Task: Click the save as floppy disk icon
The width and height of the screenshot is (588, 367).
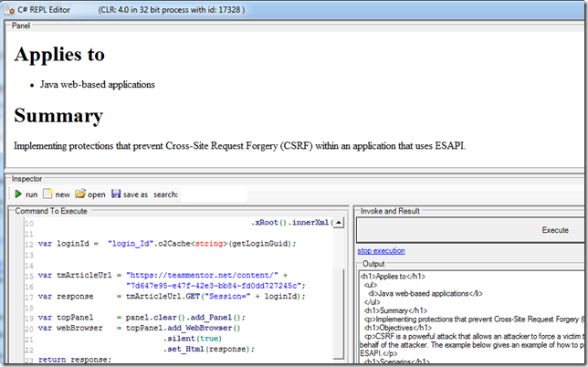Action: pos(116,194)
